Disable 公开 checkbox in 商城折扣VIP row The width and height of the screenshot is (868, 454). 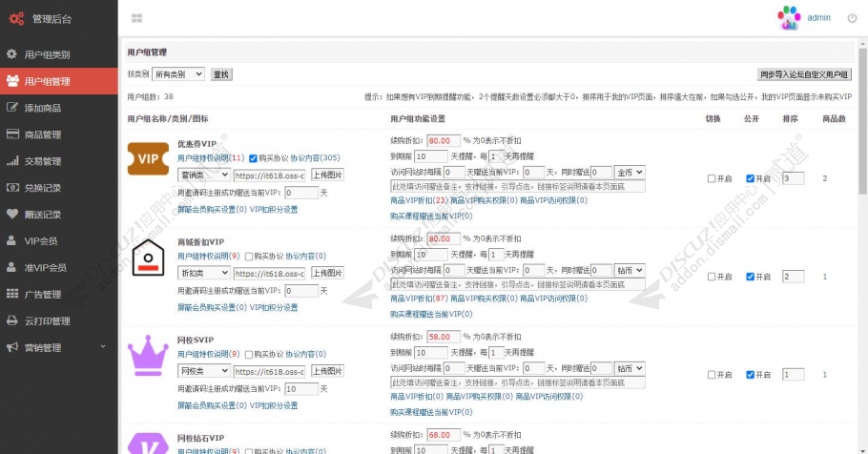click(x=750, y=277)
